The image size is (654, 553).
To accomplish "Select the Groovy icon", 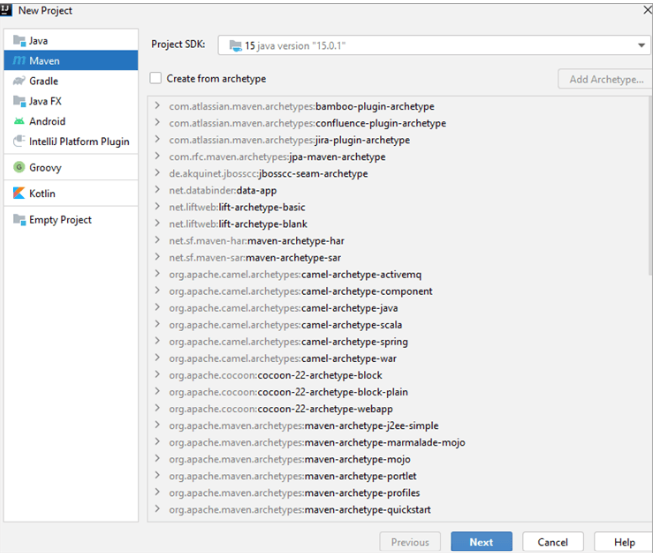I will pos(19,168).
